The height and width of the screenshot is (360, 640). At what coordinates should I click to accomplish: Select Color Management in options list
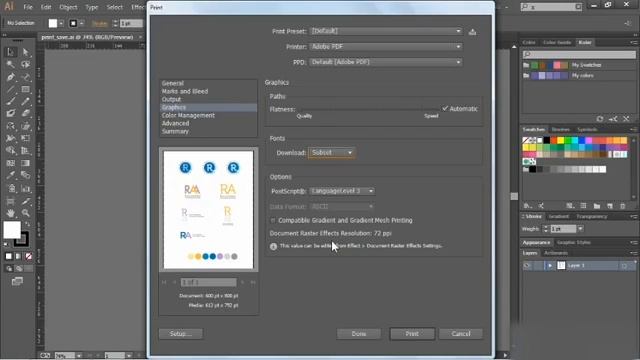point(188,116)
